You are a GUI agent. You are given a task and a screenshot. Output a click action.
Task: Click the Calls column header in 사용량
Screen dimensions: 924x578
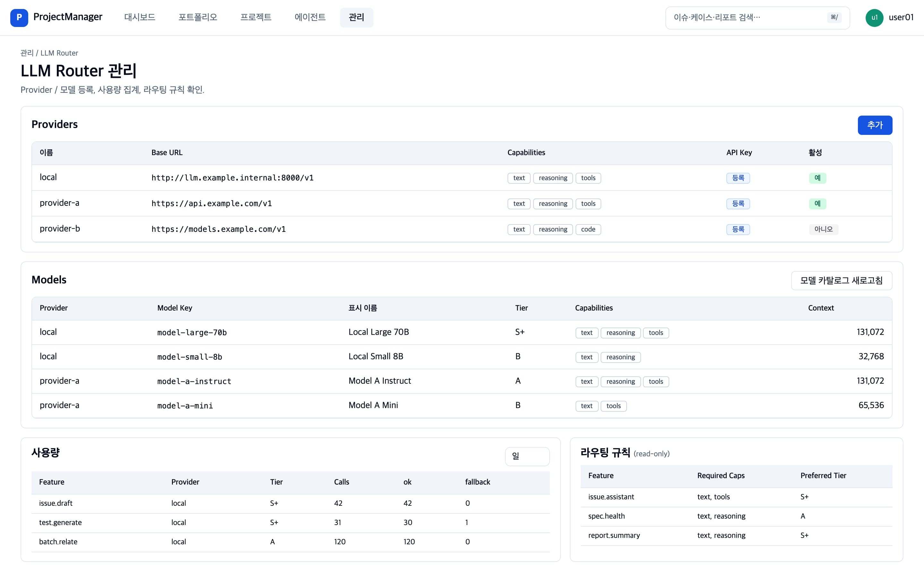341,482
